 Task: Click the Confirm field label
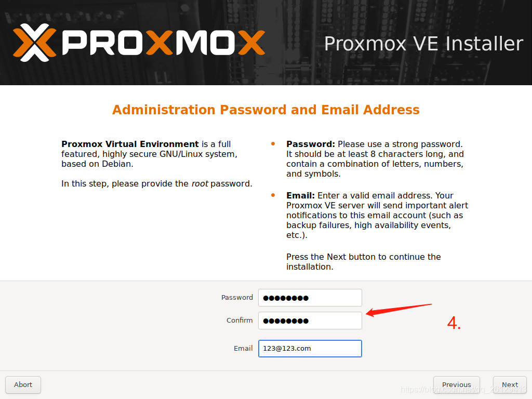[240, 320]
